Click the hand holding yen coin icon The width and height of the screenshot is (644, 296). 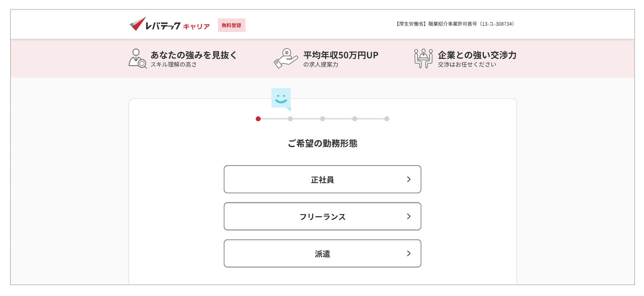tap(286, 59)
